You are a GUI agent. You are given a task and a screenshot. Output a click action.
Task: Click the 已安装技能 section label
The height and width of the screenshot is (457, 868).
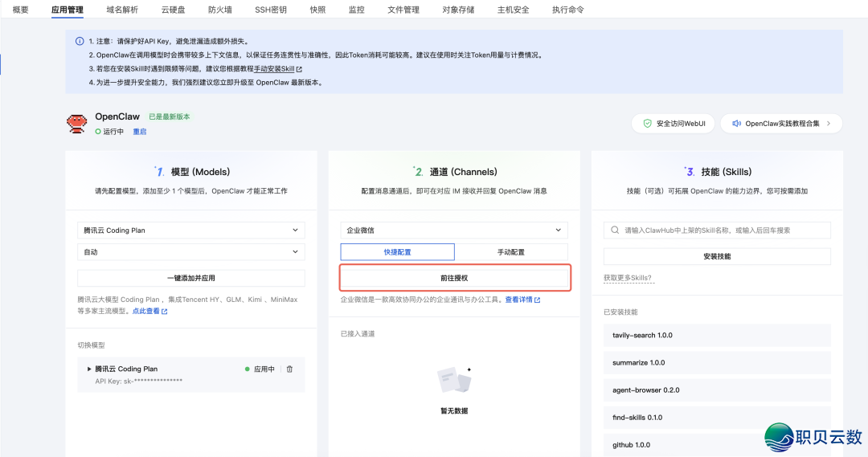[620, 312]
